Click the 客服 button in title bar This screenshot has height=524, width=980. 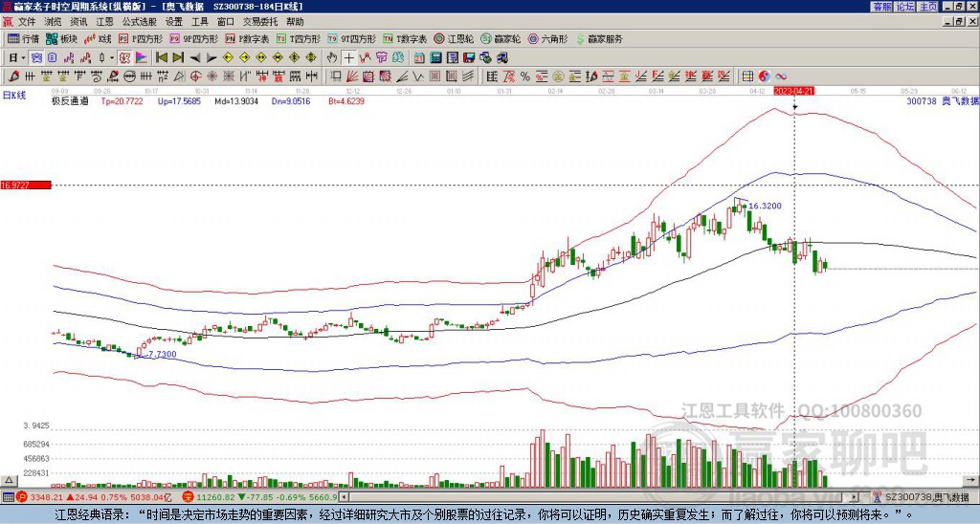click(x=882, y=7)
